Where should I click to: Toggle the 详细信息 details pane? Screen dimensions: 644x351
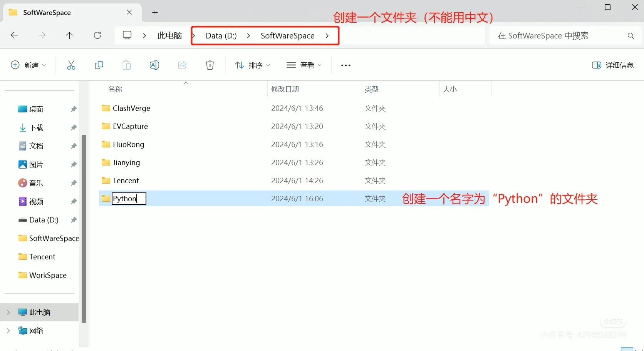[612, 65]
